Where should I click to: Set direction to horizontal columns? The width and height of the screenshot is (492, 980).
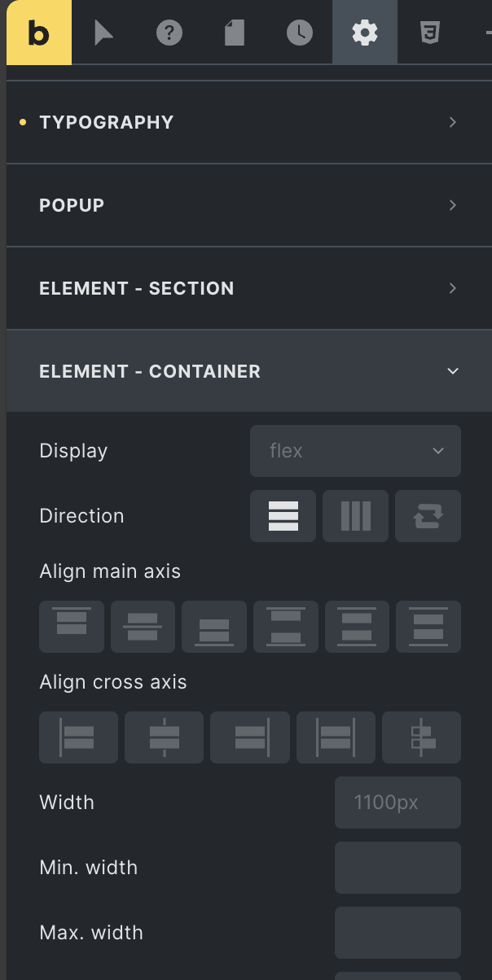click(x=355, y=516)
